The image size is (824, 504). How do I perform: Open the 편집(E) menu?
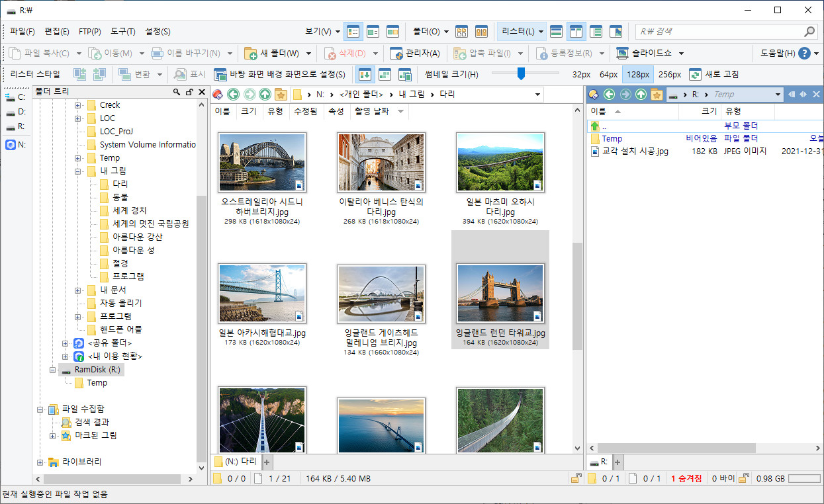point(57,31)
